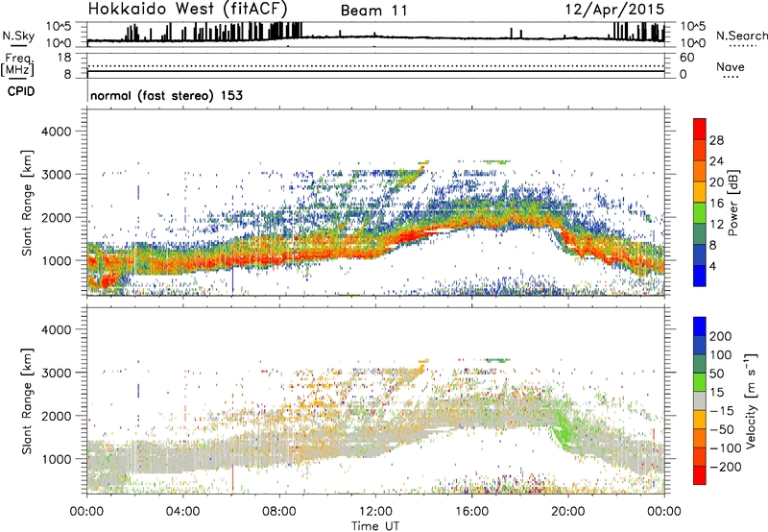This screenshot has width=768, height=532.
Task: Click the 'N.Search' legend label
Action: pyautogui.click(x=742, y=36)
